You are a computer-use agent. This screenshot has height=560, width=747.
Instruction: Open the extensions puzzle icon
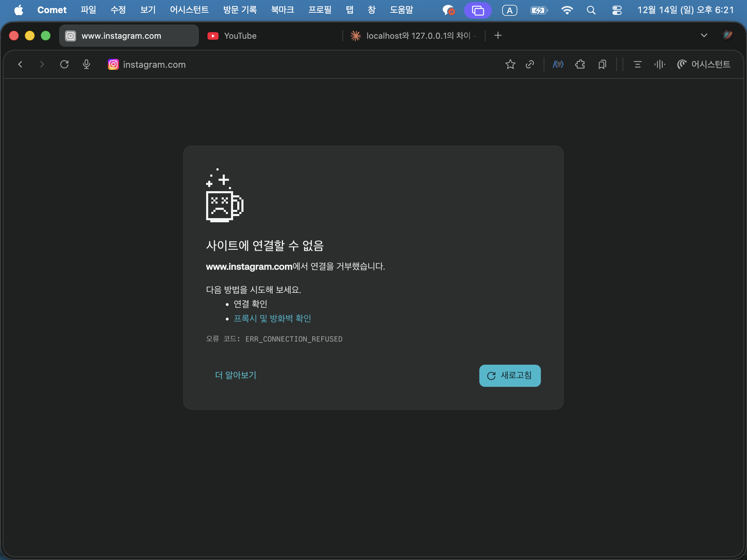tap(580, 64)
